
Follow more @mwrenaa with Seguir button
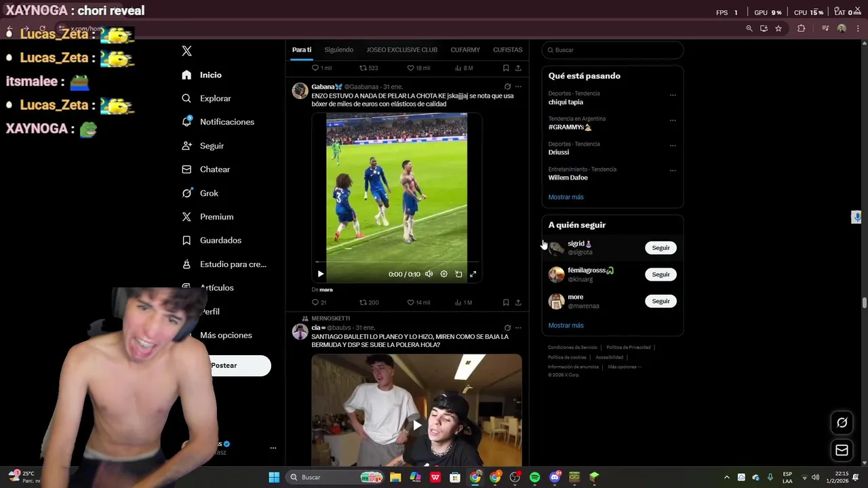[x=660, y=301]
